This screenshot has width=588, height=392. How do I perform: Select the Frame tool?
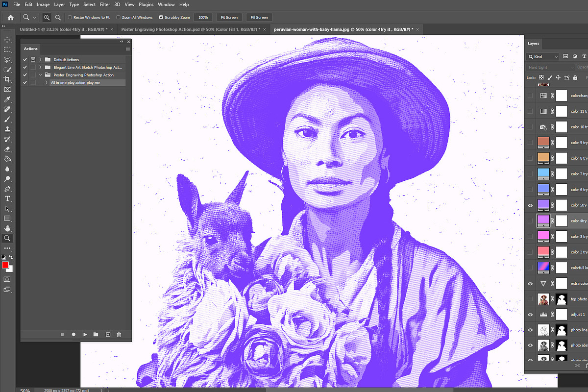[x=7, y=90]
